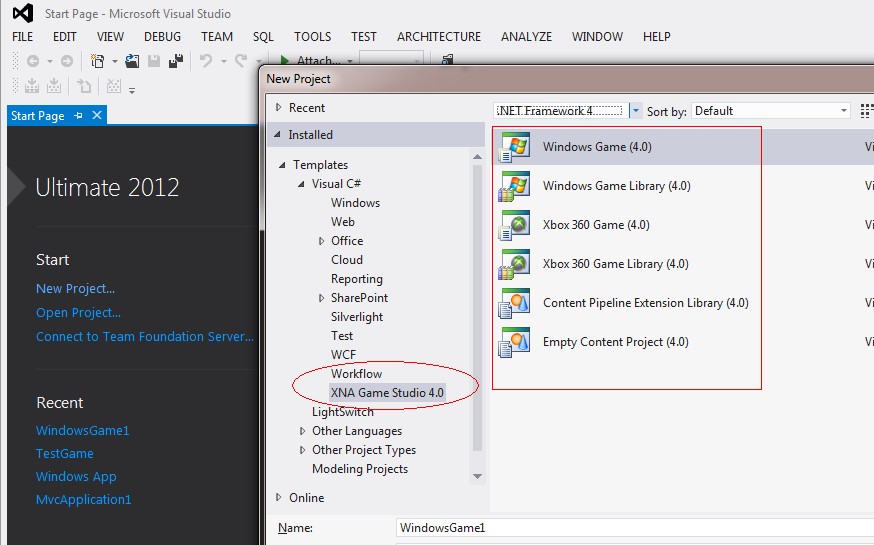Click the pin icon on Start Page tab

click(79, 115)
